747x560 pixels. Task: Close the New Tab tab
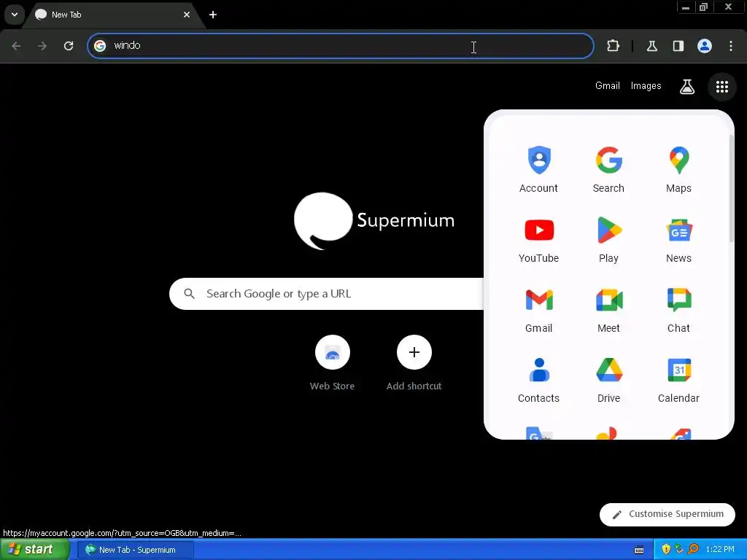(x=187, y=15)
